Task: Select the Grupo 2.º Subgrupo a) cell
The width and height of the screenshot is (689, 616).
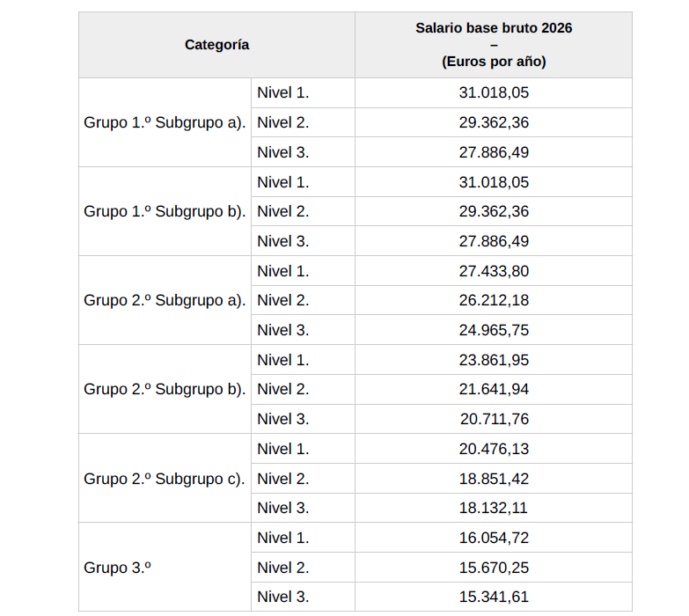Action: click(165, 300)
